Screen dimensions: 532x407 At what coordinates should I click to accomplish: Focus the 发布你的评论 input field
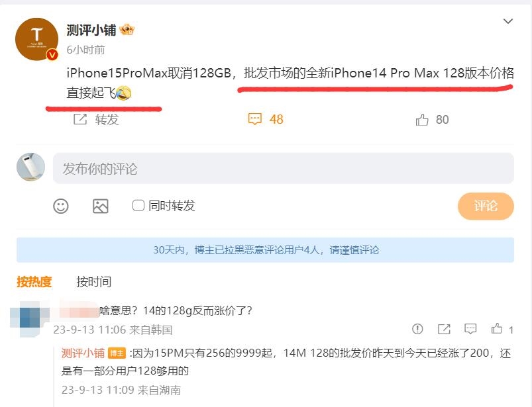[284, 169]
